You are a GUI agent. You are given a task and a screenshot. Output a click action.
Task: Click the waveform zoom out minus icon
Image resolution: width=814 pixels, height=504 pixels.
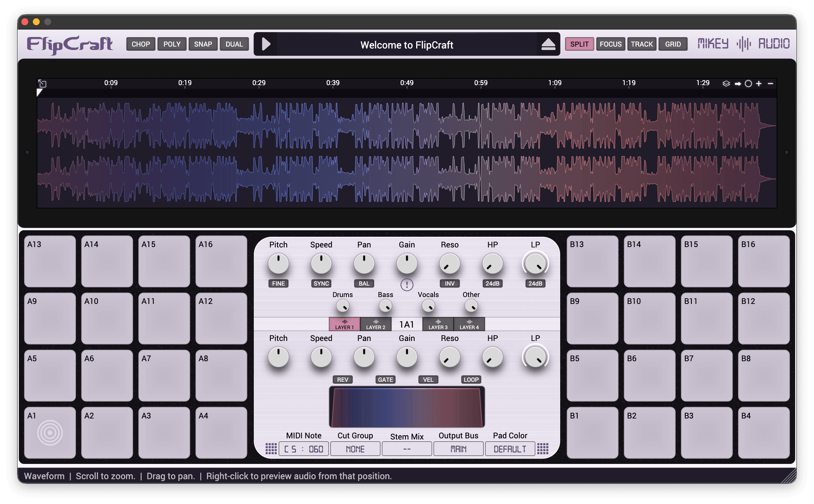[770, 84]
